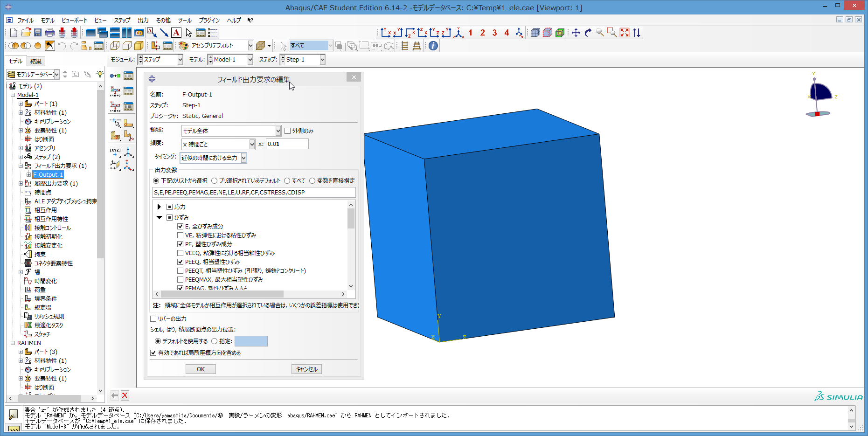The image size is (868, 436).
Task: Click the RAHMEN model tree node
Action: click(x=29, y=343)
